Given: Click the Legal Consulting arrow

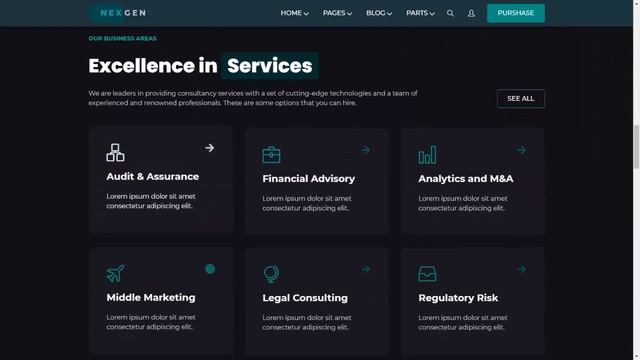Looking at the screenshot, I should (x=366, y=269).
